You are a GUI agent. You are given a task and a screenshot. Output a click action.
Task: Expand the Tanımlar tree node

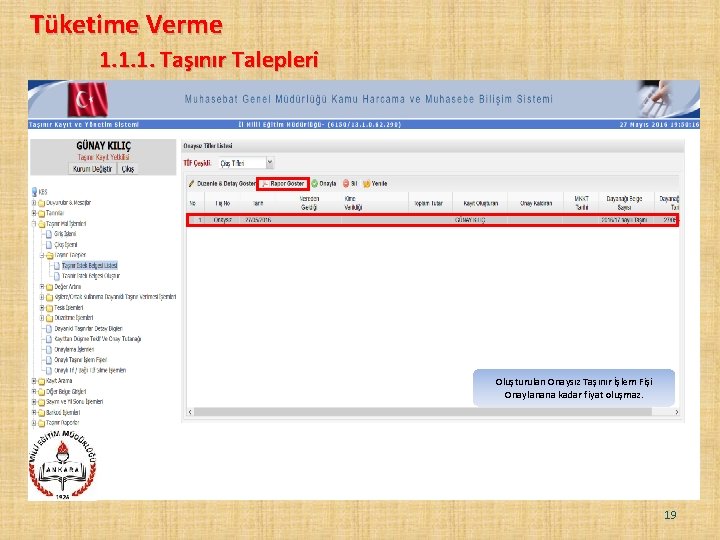tap(34, 213)
